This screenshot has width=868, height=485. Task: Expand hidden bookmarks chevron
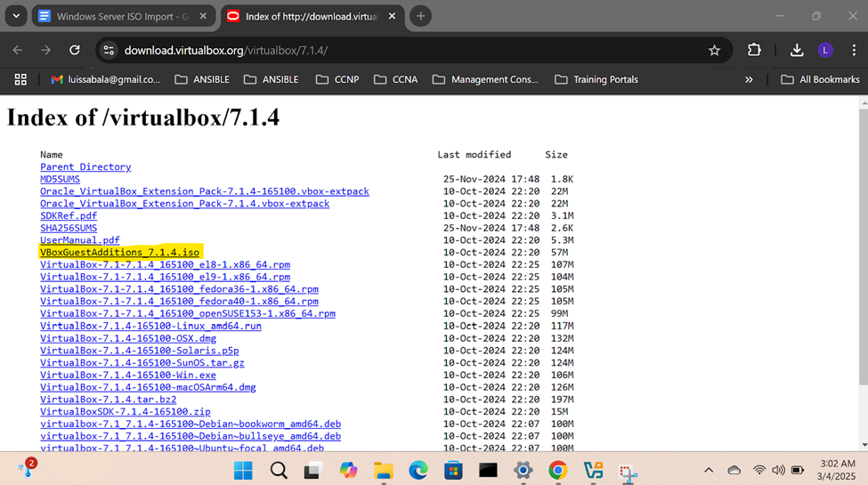click(x=749, y=80)
